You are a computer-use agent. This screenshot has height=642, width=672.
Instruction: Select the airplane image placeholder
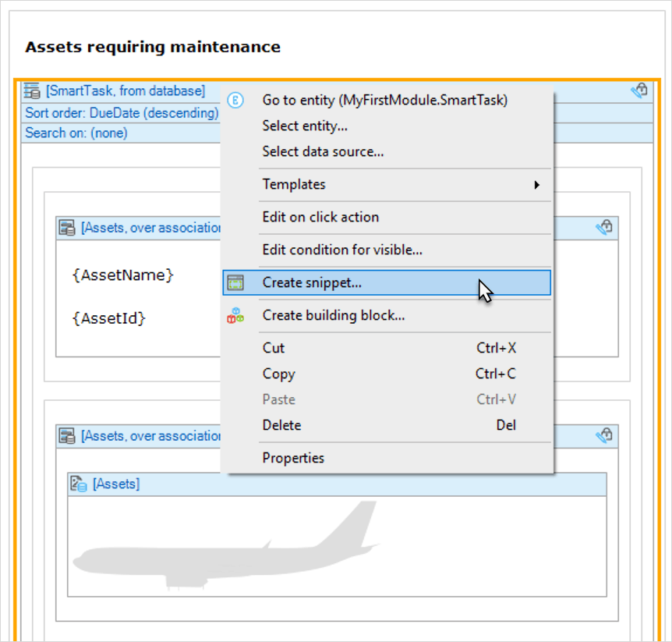[226, 546]
